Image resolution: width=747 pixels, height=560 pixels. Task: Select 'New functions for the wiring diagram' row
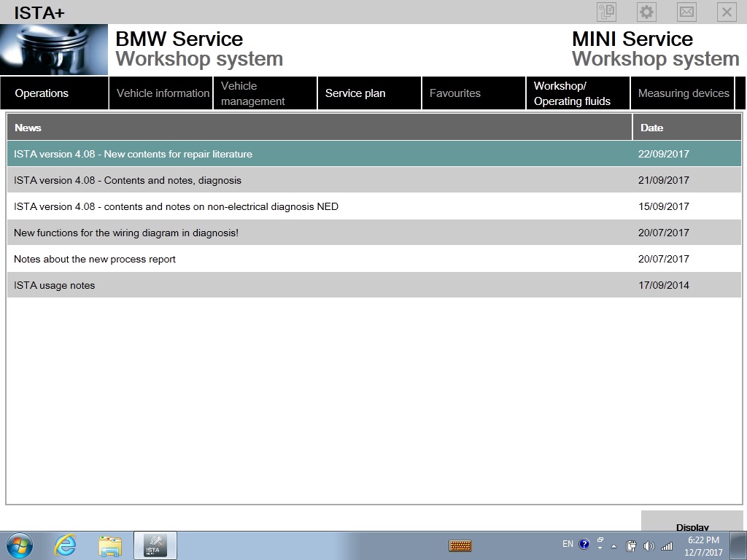click(x=374, y=233)
